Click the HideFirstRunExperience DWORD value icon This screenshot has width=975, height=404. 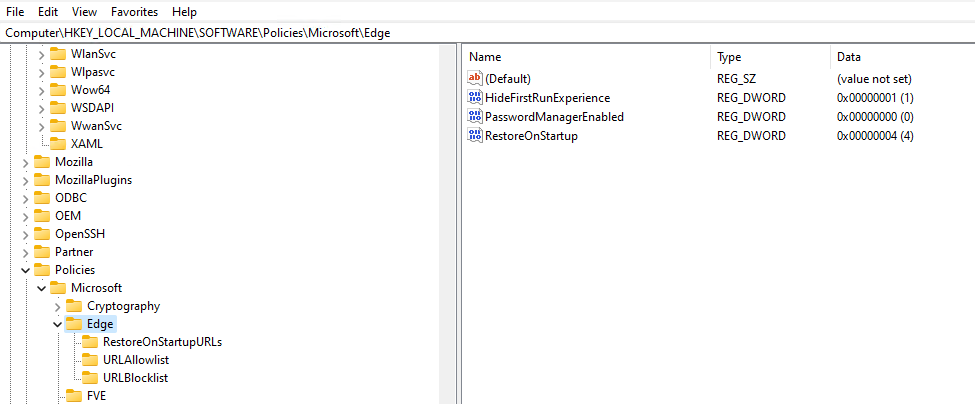(x=475, y=98)
